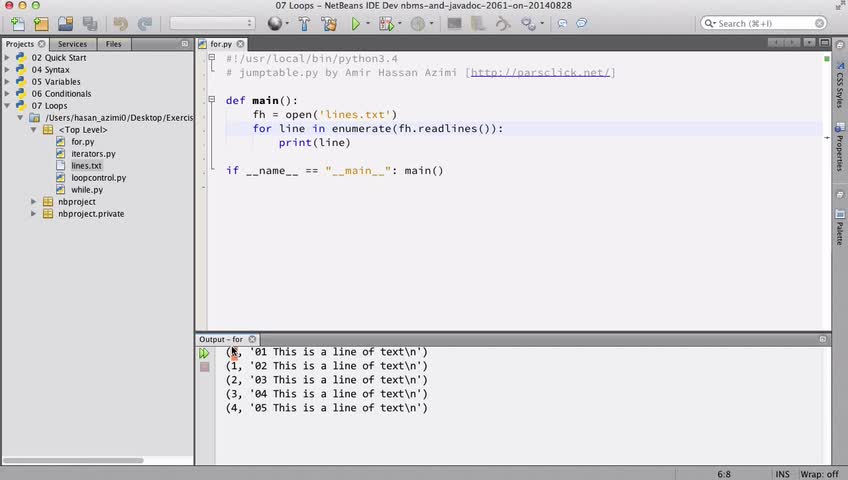Open the Palette side panel
This screenshot has width=848, height=480.
(840, 228)
